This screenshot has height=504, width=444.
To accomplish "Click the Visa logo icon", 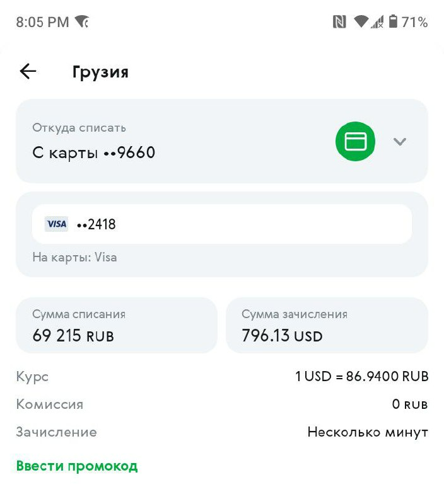I will (57, 224).
